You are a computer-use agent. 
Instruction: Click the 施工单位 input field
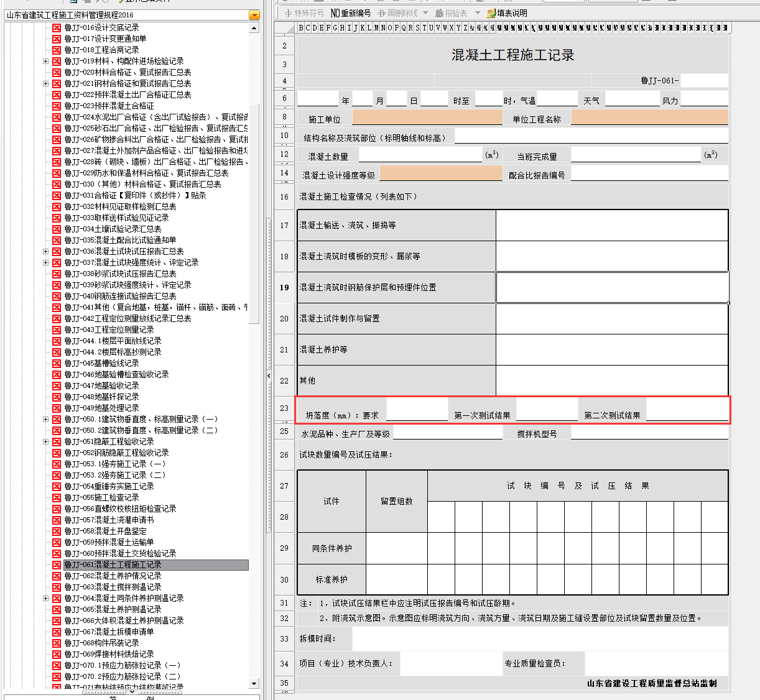pos(428,117)
